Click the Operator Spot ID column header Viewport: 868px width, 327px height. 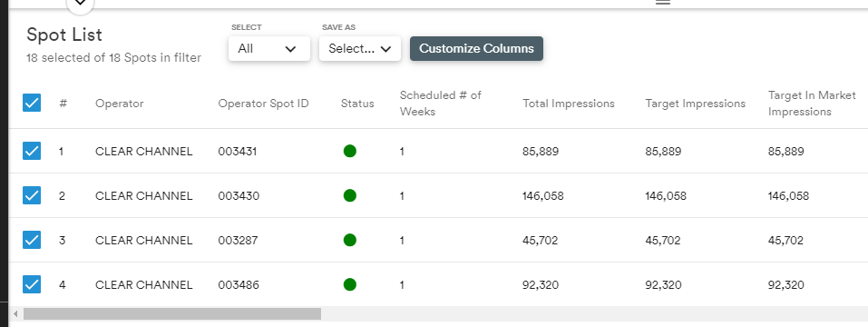(x=264, y=103)
